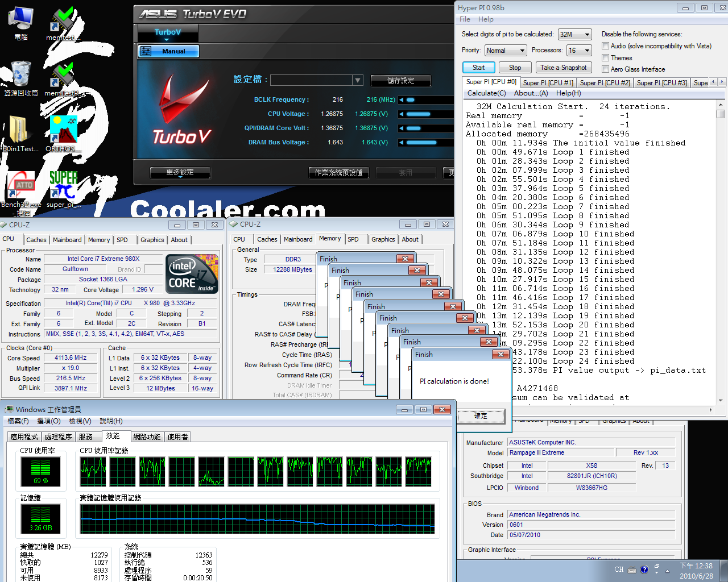Click the Show desktop button on taskbar
This screenshot has width=728, height=582.
pos(724,571)
